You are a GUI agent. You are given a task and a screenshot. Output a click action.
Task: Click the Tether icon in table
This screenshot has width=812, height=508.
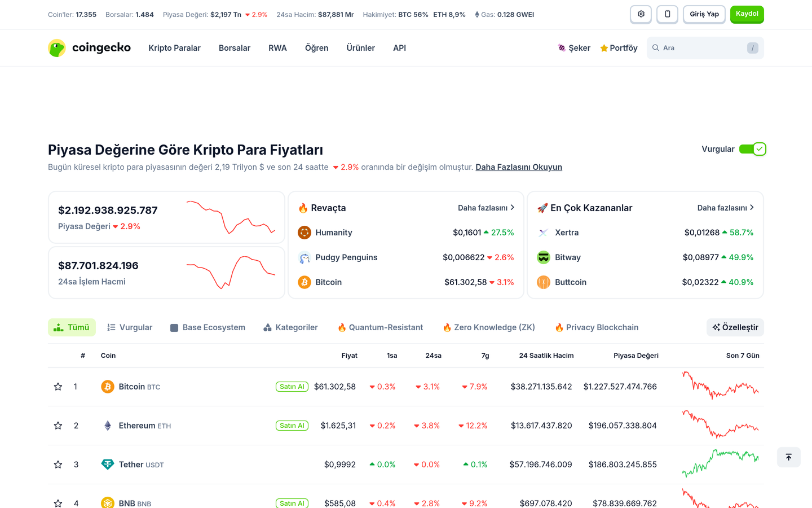pyautogui.click(x=108, y=465)
